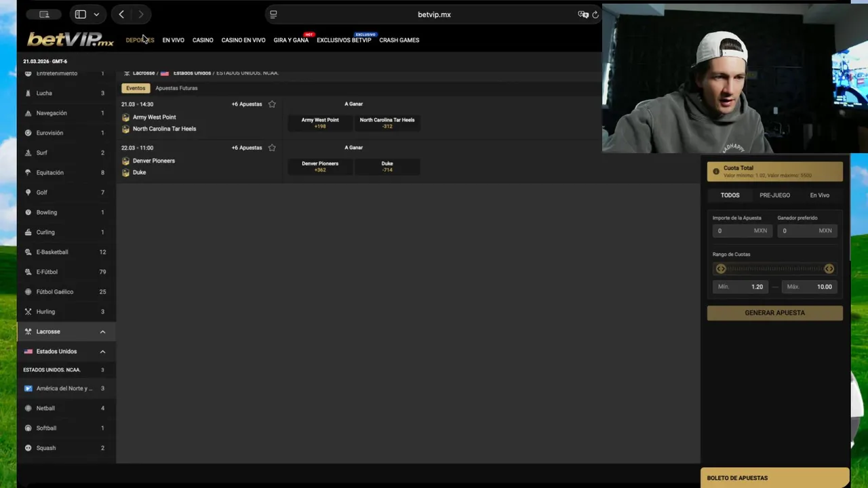Click the Mín. odds value field
Viewport: 868px width, 488px height.
741,287
